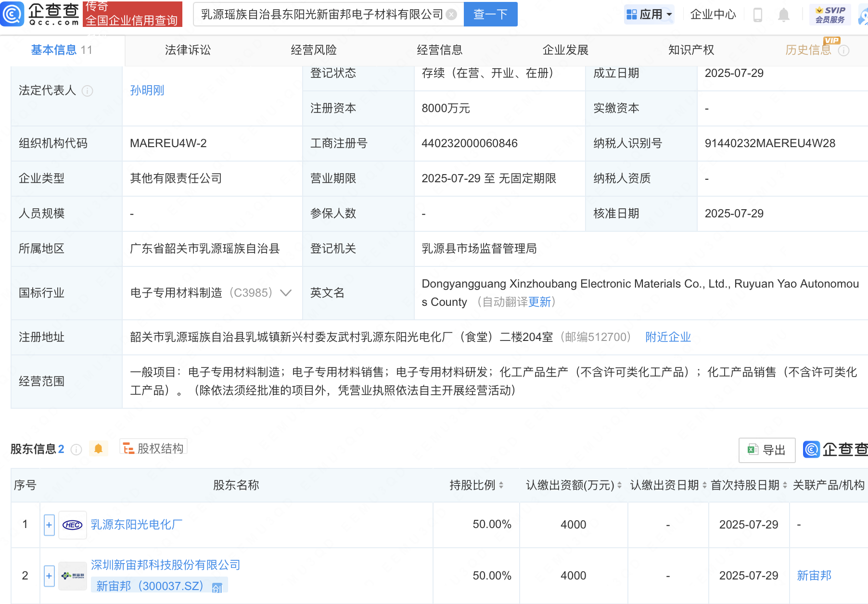Image resolution: width=868 pixels, height=604 pixels.
Task: Sort by 认缴出资日期 column
Action: (x=704, y=485)
